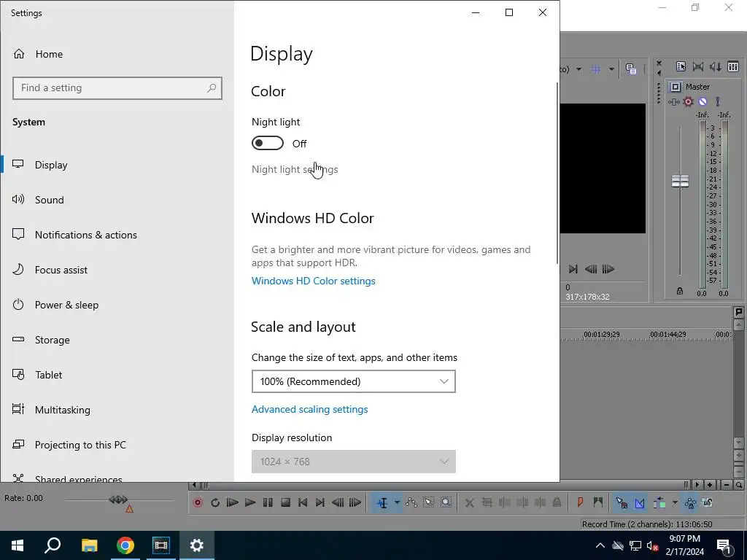747x560 pixels.
Task: Collapse the mixer dock with the arrow
Action: pyautogui.click(x=659, y=74)
